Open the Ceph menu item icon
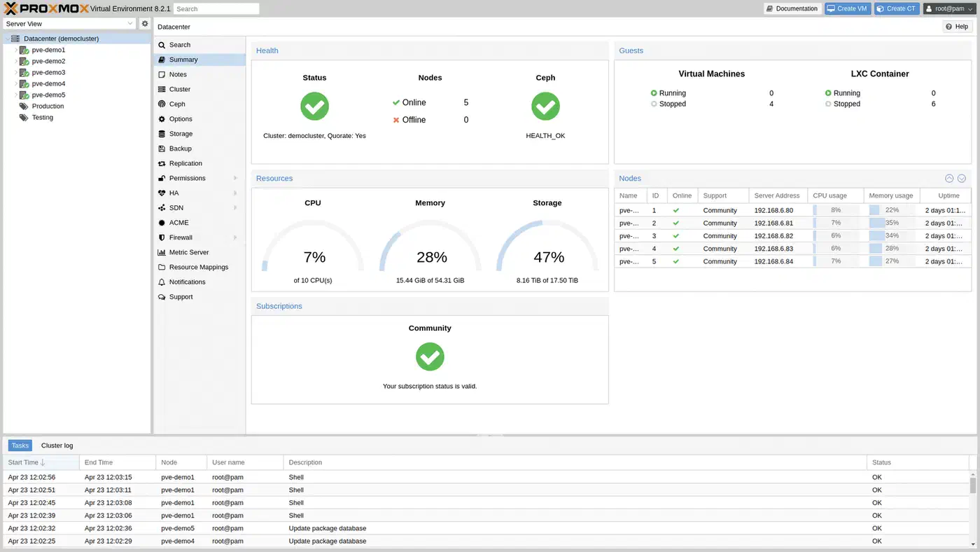The height and width of the screenshot is (552, 980). coord(162,104)
